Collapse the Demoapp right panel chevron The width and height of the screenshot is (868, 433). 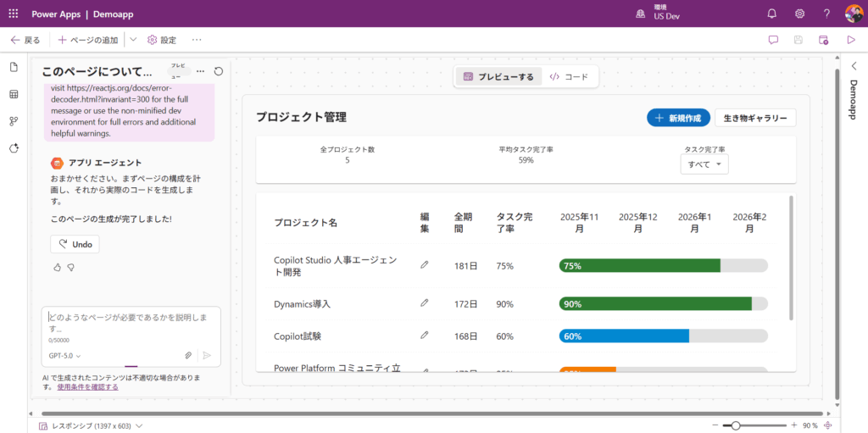point(854,66)
